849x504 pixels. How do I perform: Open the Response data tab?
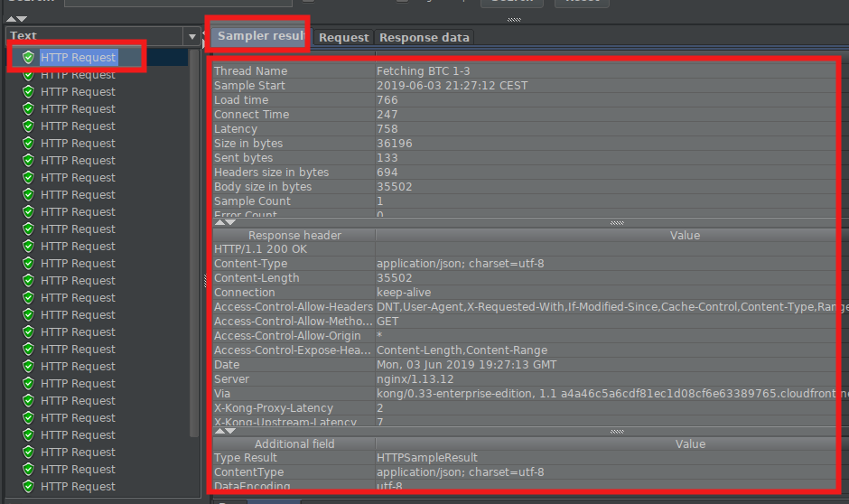424,37
